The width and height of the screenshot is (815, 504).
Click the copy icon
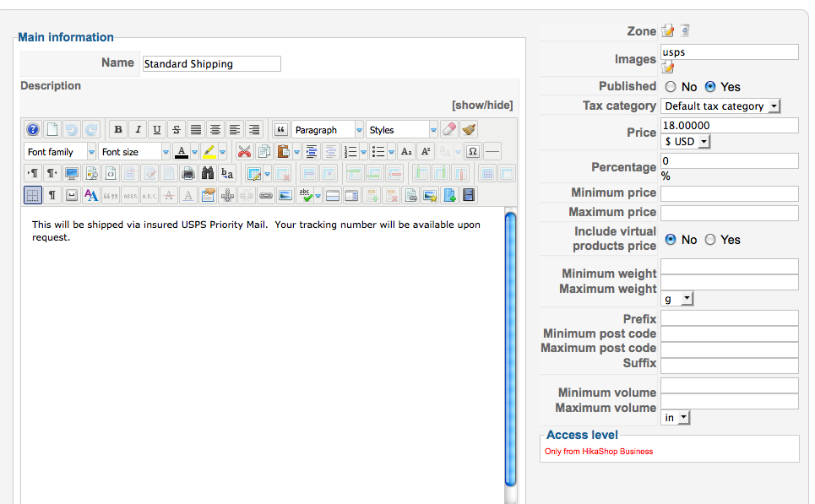(x=264, y=152)
